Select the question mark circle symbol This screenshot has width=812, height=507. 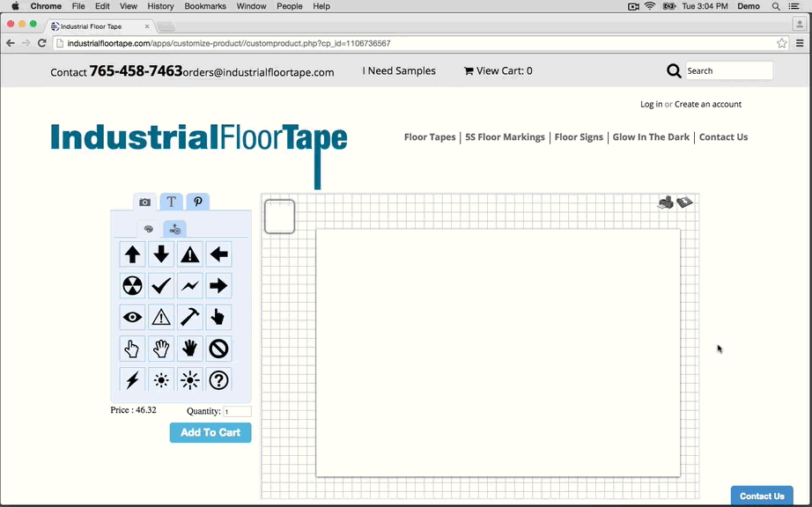(x=218, y=380)
